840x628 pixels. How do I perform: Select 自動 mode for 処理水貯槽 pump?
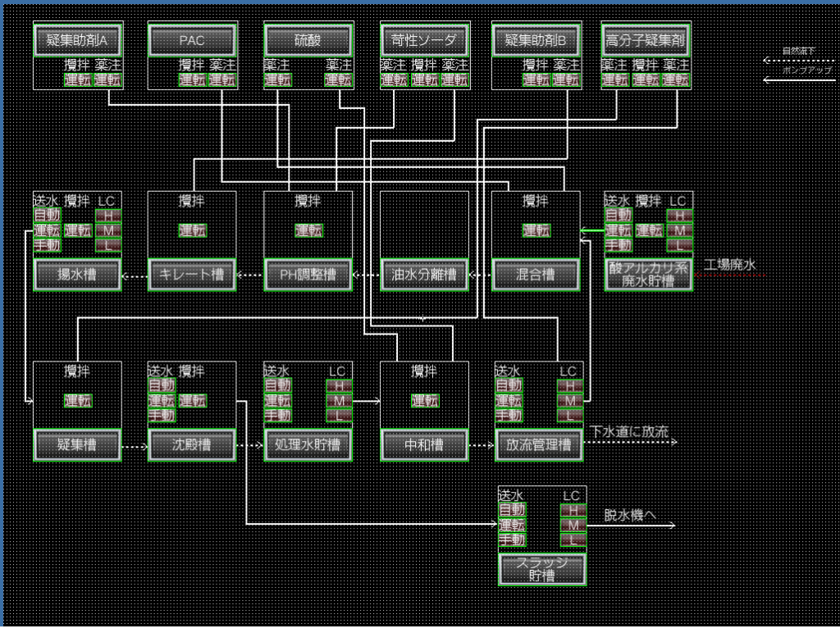point(277,385)
